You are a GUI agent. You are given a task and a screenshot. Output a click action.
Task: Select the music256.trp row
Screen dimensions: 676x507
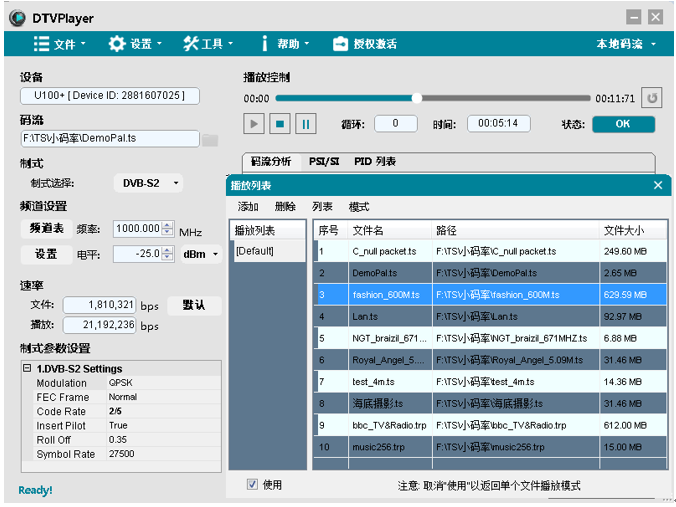[x=490, y=447]
